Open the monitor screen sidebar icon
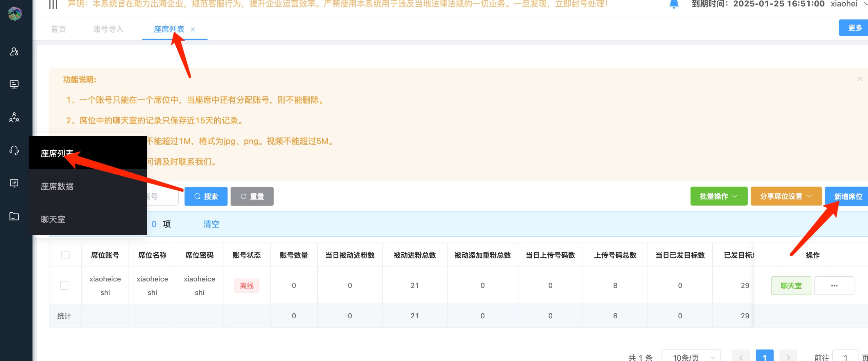This screenshot has width=868, height=361. 14,84
